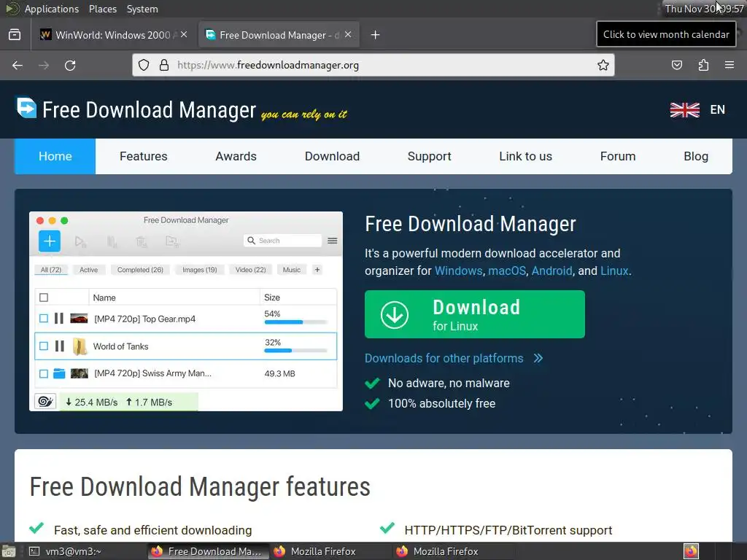Viewport: 747px width, 560px height.
Task: Click the Free Download Manager logo icon
Action: 26,108
